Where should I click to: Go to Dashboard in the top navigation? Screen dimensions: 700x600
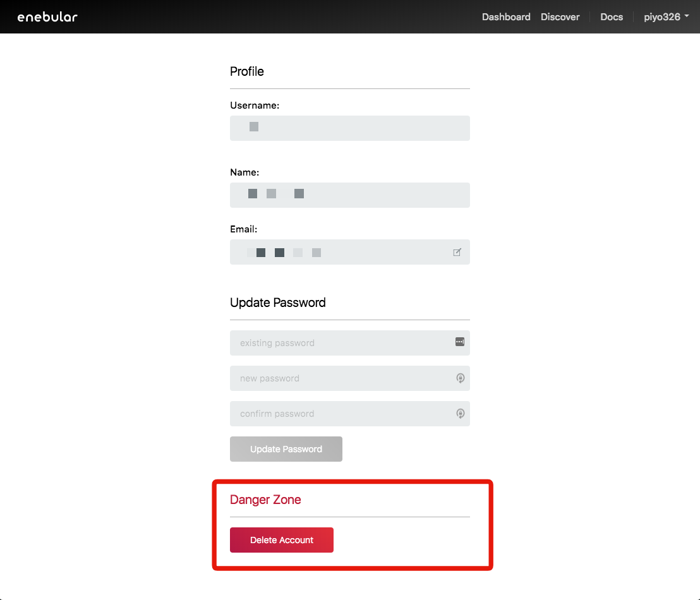click(x=505, y=17)
